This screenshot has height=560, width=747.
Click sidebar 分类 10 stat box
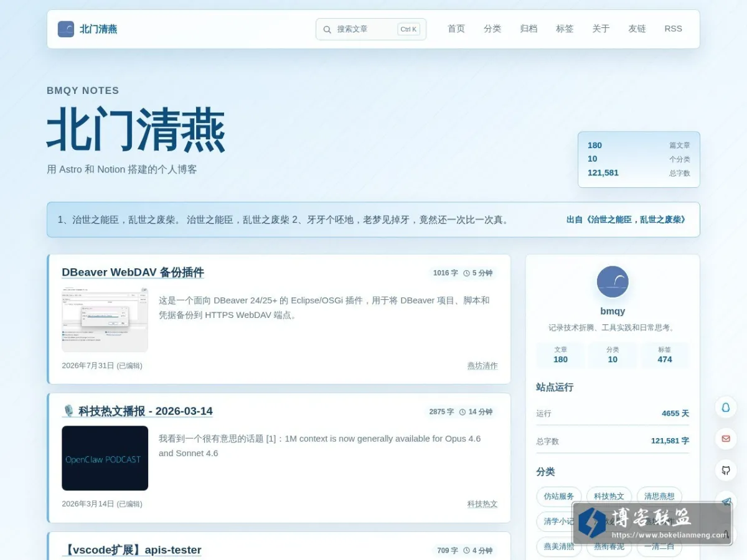[613, 355]
